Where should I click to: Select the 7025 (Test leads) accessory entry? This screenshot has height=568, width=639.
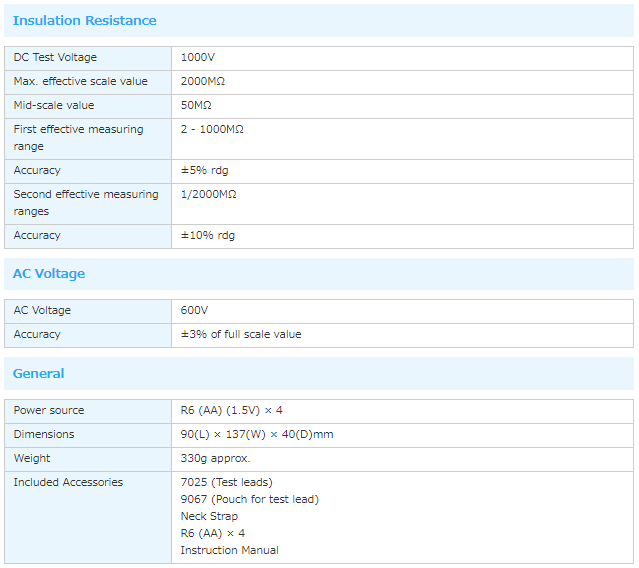226,483
